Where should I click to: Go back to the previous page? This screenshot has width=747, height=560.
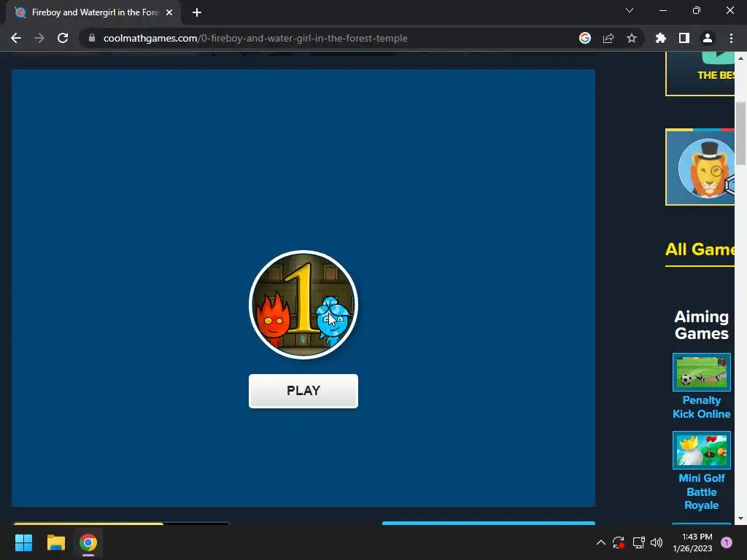tap(16, 38)
